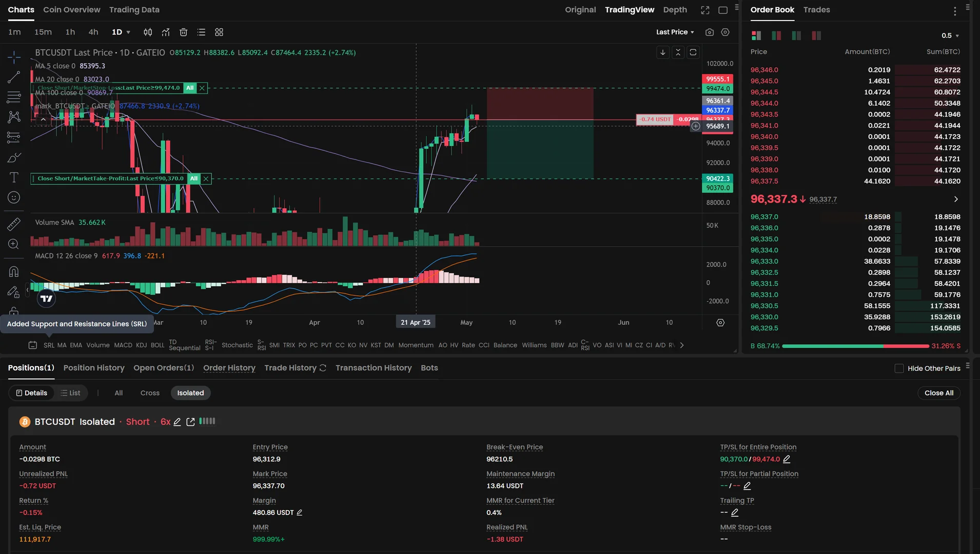Screen dimensions: 980x554
Task: Open the chart layout selector square icon
Action: [723, 10]
